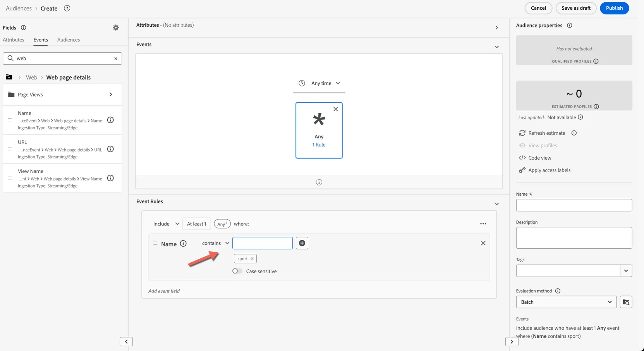The width and height of the screenshot is (644, 351).
Task: Collapse the right properties panel
Action: click(512, 342)
